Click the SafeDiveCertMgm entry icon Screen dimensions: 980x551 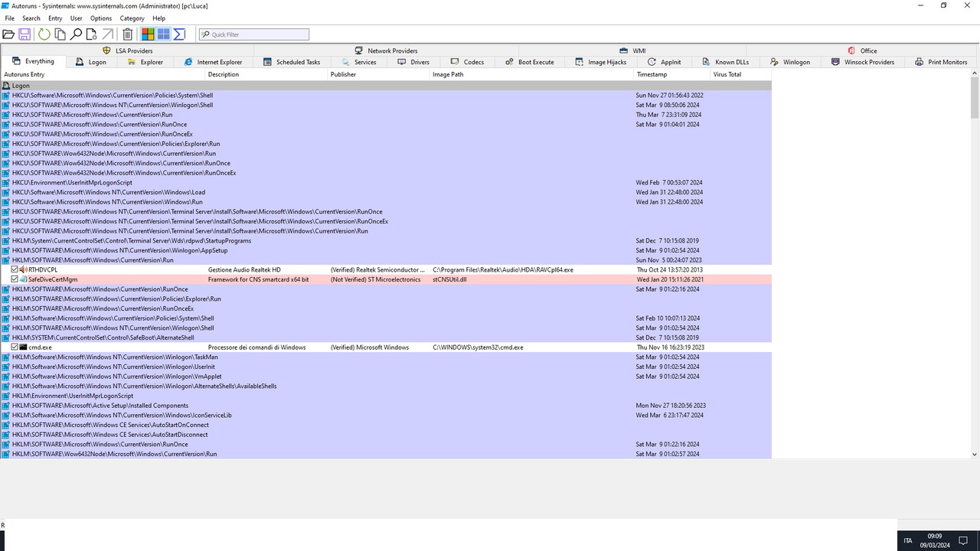(24, 279)
